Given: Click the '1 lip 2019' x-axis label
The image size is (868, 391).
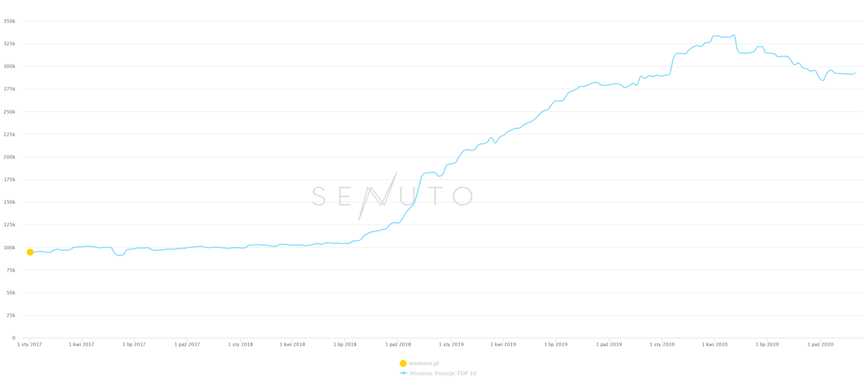Looking at the screenshot, I should click(556, 344).
